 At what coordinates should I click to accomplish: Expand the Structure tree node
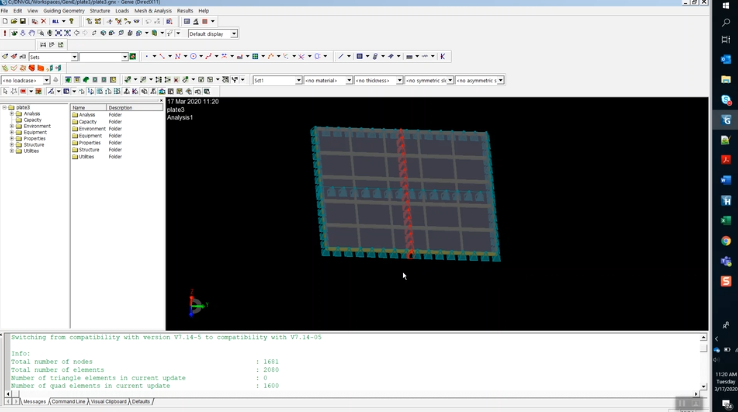12,145
